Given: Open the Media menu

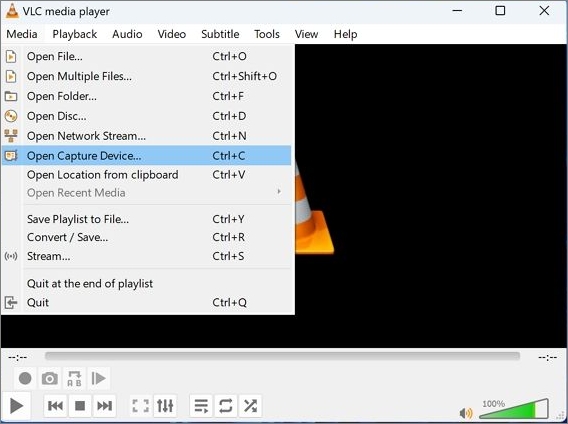Looking at the screenshot, I should [22, 34].
